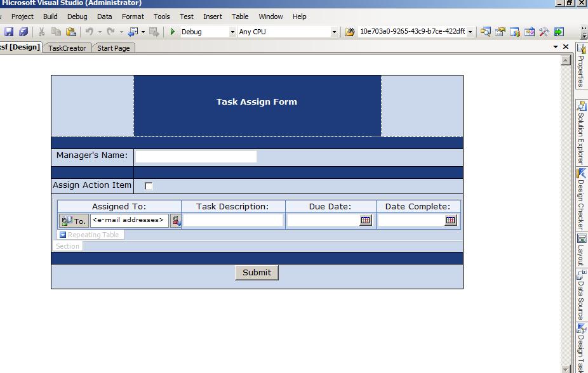Open the Debug configuration dropdown
Viewport: 588px width, 373px height.
pyautogui.click(x=233, y=31)
